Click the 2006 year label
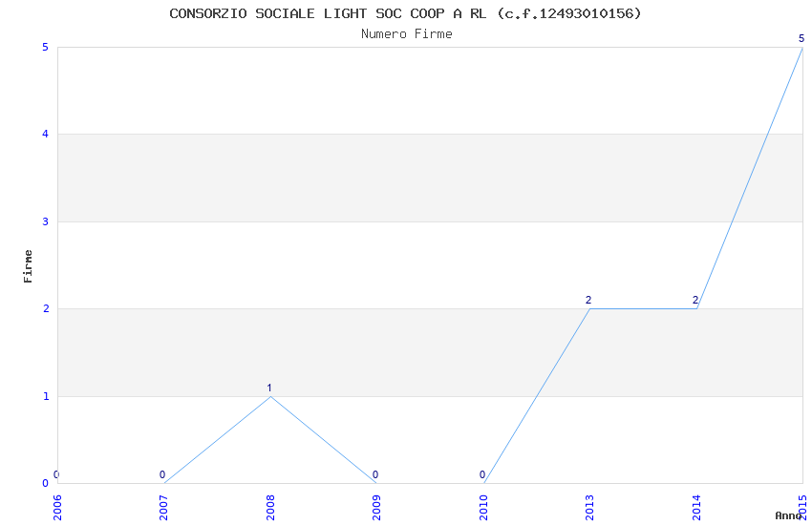 [x=57, y=507]
